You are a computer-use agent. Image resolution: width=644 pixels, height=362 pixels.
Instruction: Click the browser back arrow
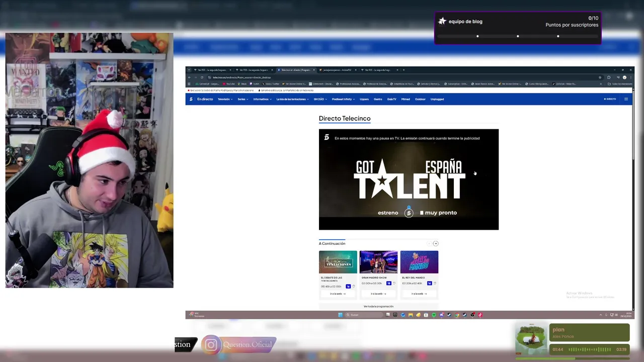point(189,77)
